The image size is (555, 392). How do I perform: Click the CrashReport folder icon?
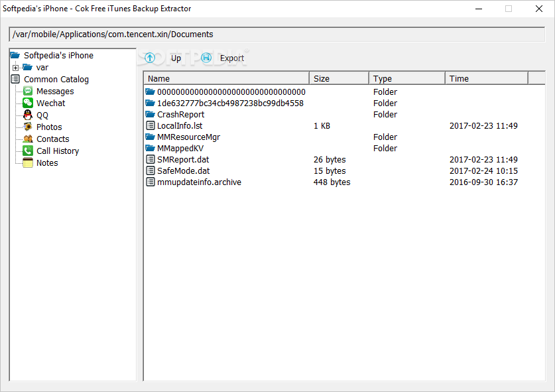click(x=151, y=114)
